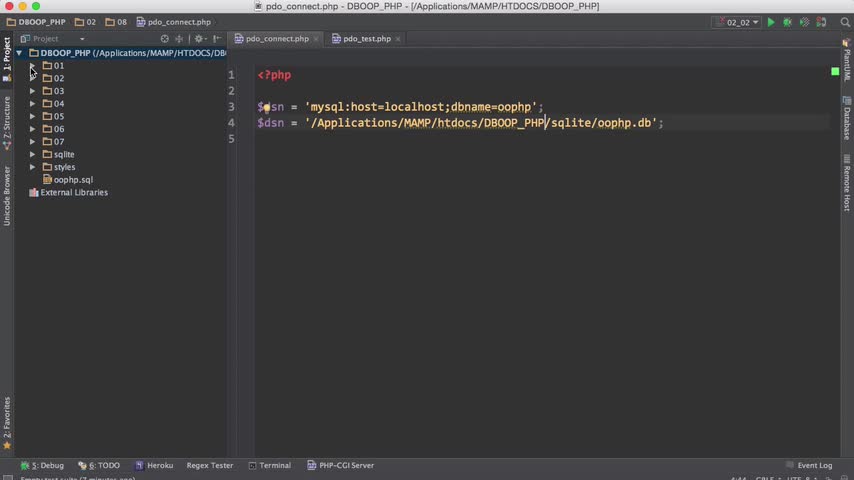Click the line 4 gutter number
This screenshot has height=480, width=854.
coord(231,123)
